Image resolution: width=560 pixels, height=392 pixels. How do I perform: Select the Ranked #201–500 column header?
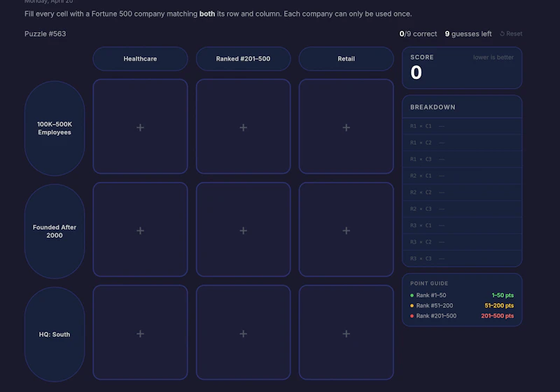(x=243, y=59)
